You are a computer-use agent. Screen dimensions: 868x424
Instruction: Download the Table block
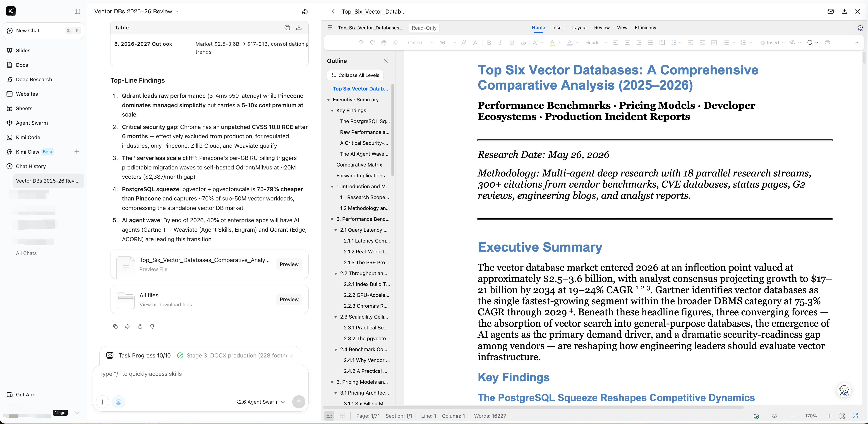(299, 28)
